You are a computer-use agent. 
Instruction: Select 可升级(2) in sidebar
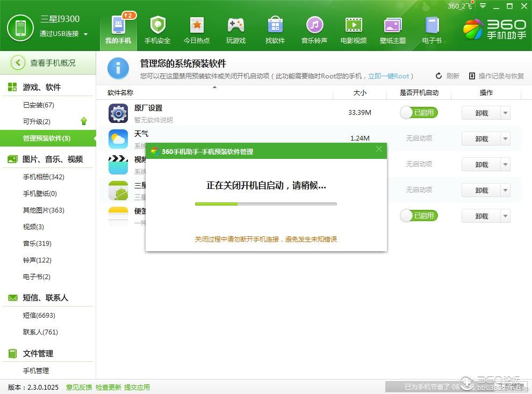click(37, 122)
